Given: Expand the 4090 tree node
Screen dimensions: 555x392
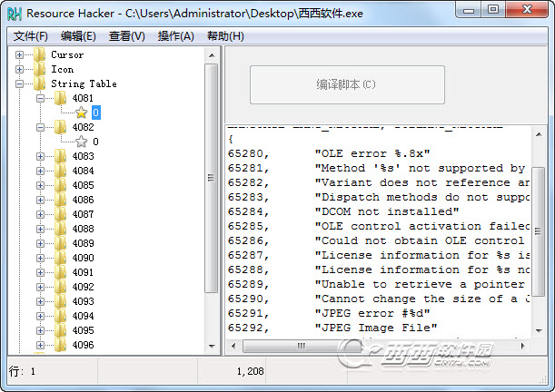Looking at the screenshot, I should [40, 258].
